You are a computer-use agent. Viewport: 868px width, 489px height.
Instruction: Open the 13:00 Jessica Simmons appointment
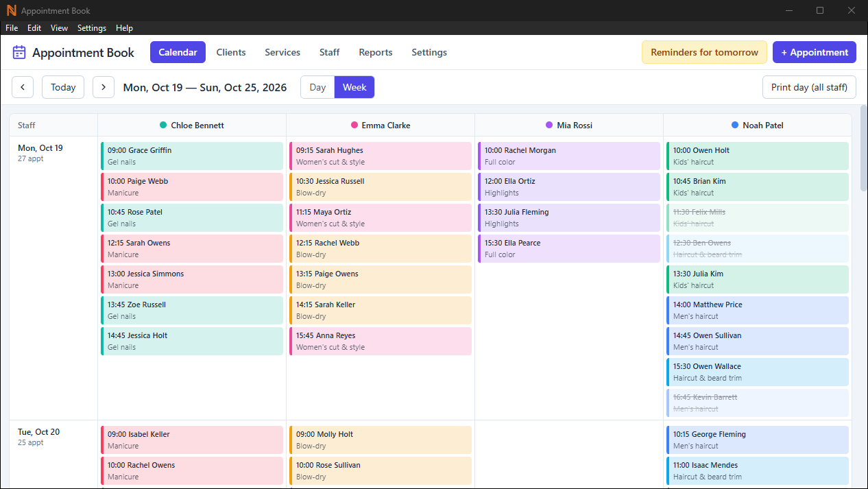pyautogui.click(x=192, y=279)
